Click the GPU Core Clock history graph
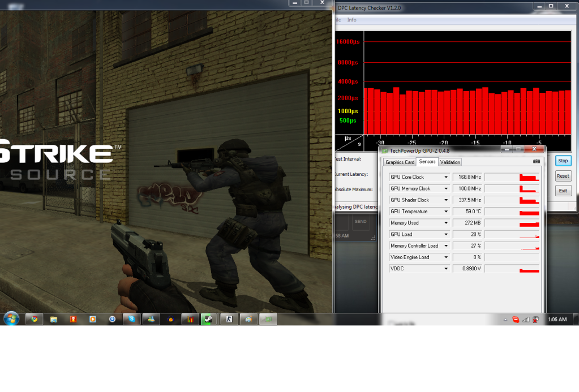 [512, 177]
